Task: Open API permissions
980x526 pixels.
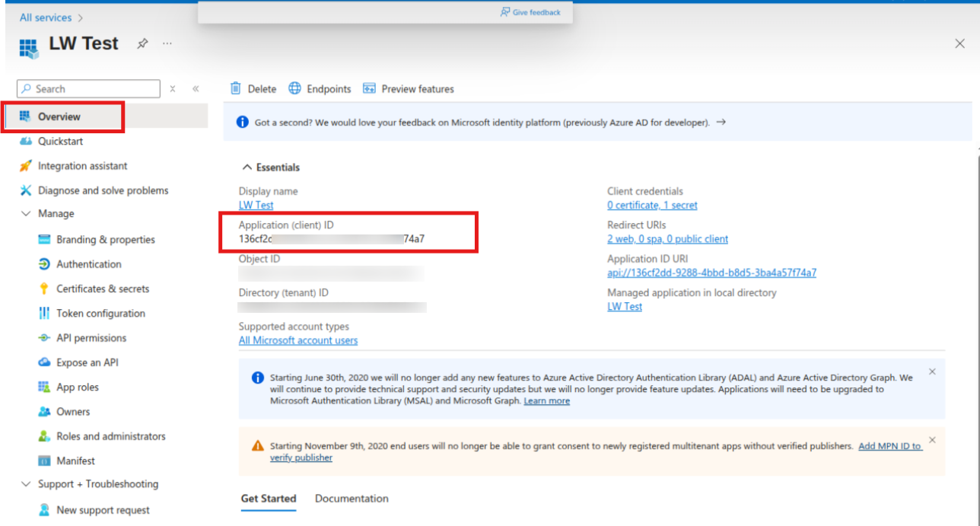Action: 91,338
